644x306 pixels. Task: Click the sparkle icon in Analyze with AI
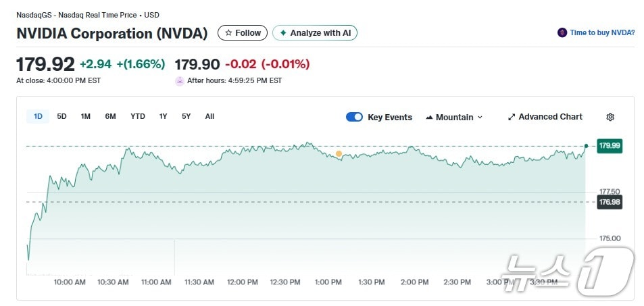click(283, 32)
